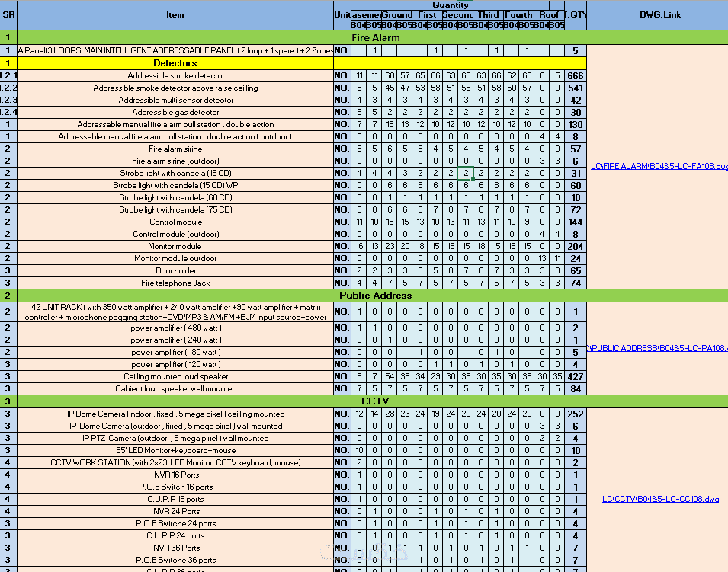Screen dimensions: 728x572
Task: Select total 666 in smoke detector row
Action: click(576, 75)
